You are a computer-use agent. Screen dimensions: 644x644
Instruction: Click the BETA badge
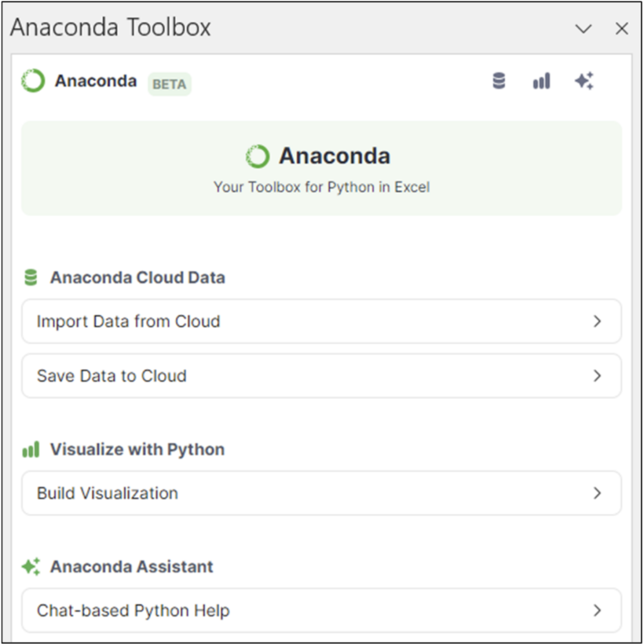(x=169, y=84)
